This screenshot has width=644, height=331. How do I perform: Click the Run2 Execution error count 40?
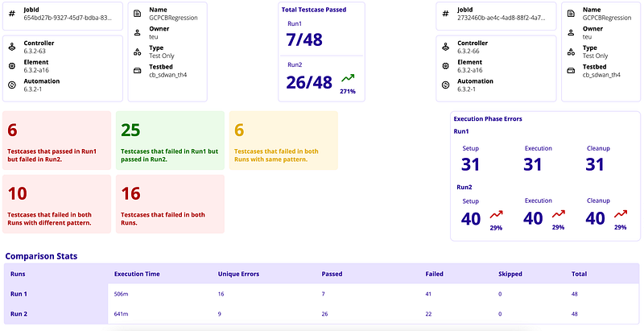[x=533, y=218]
